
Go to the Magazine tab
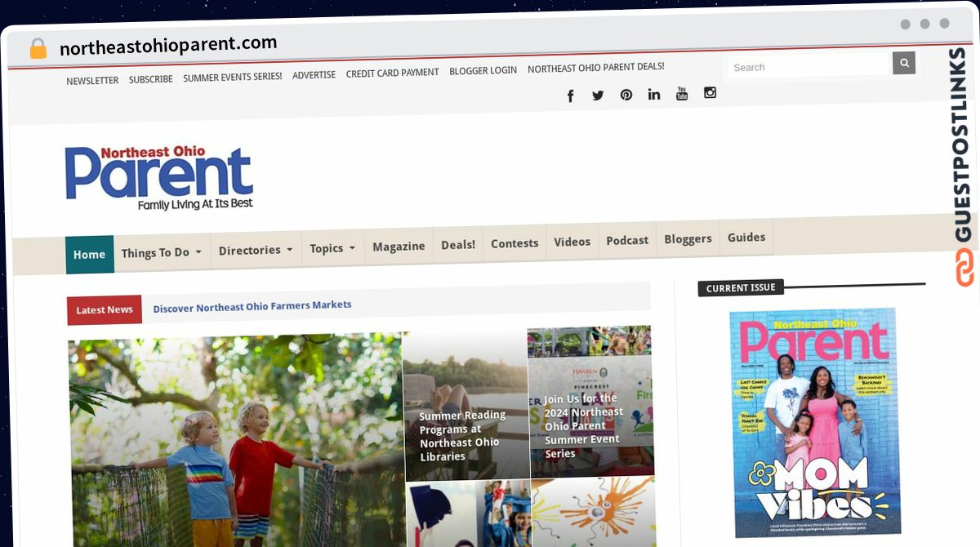[x=399, y=247]
